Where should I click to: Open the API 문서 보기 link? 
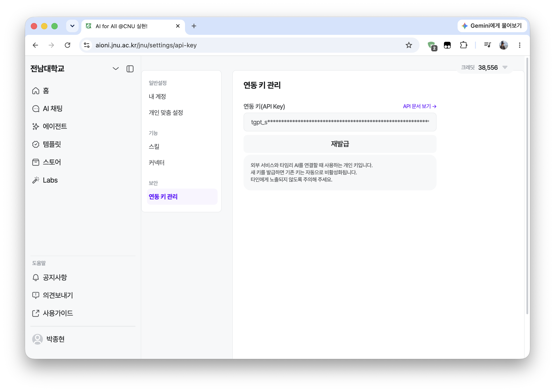(419, 106)
